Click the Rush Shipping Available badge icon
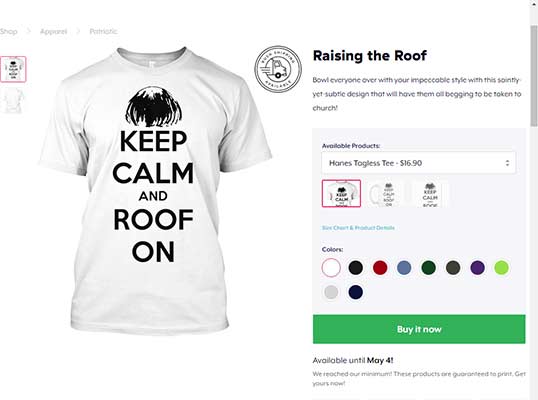538x400 pixels. click(x=278, y=69)
